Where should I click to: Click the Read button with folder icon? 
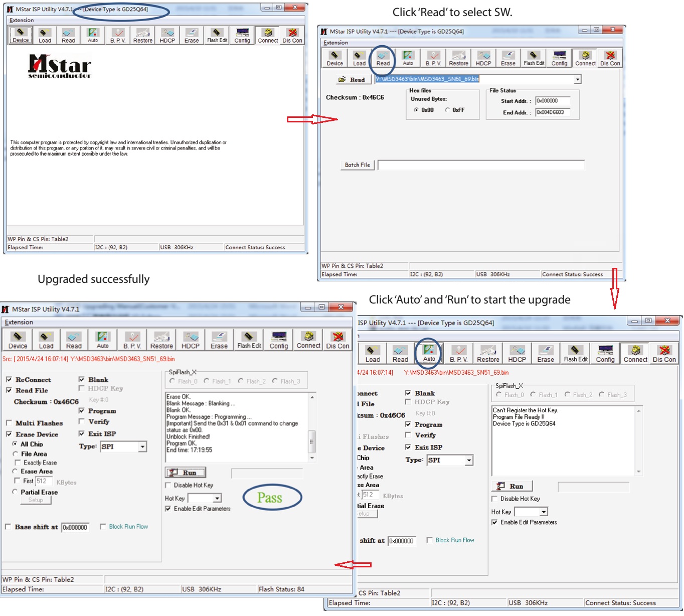pos(353,79)
